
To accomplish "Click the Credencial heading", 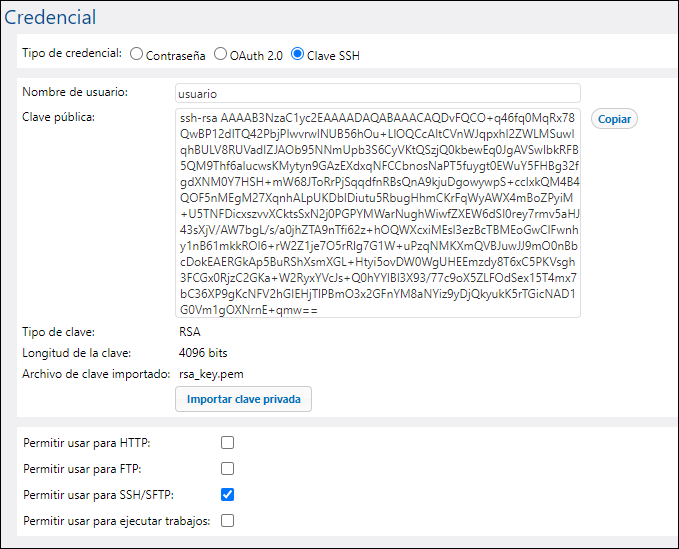I will pyautogui.click(x=51, y=18).
